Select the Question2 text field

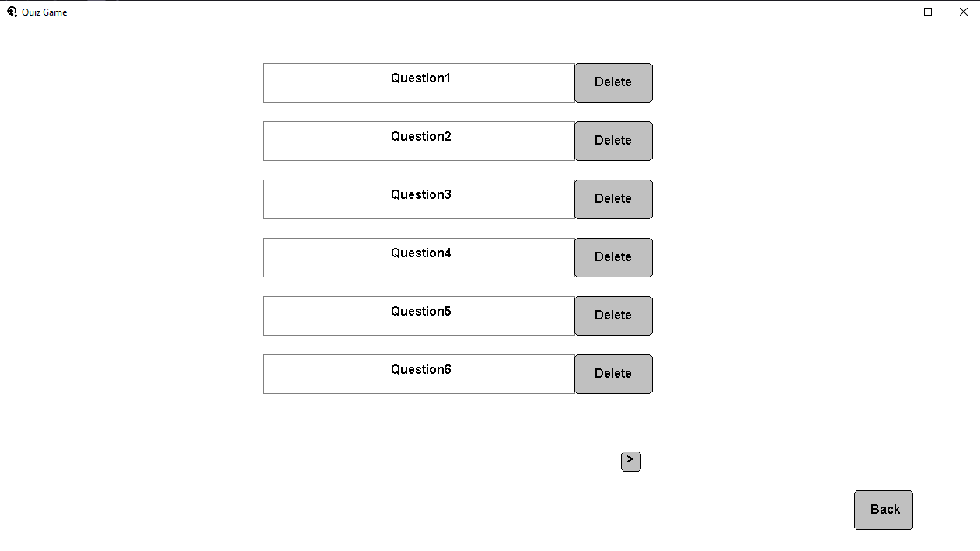coord(420,141)
